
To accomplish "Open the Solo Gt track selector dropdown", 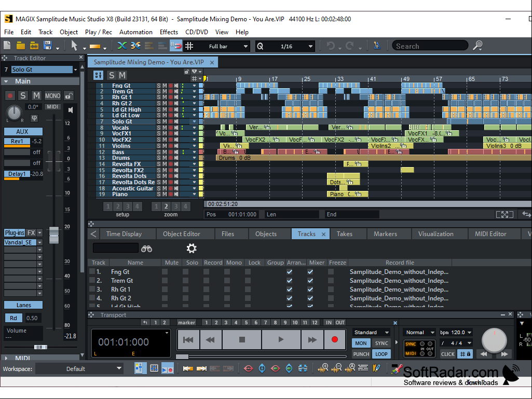I will 75,70.
